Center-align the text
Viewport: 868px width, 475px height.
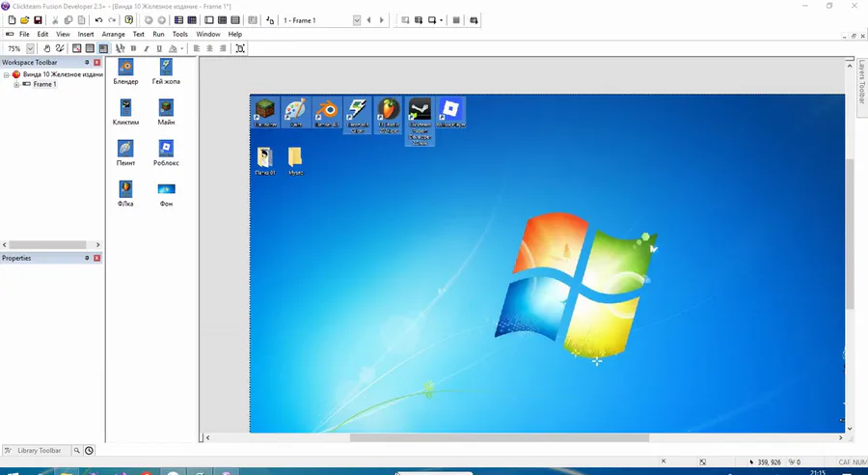pos(210,48)
